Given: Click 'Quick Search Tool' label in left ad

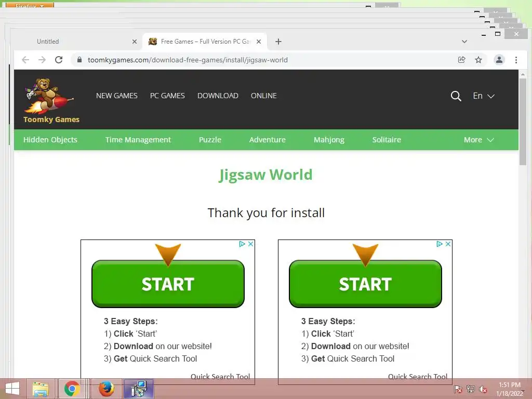Looking at the screenshot, I should (x=220, y=377).
